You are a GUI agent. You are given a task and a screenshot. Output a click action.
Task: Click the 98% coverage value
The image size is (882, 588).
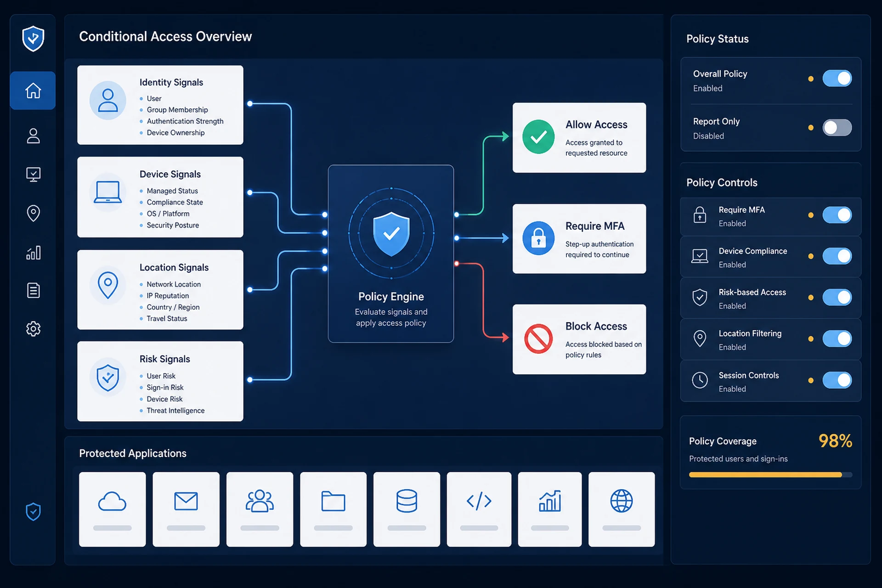[x=835, y=441]
